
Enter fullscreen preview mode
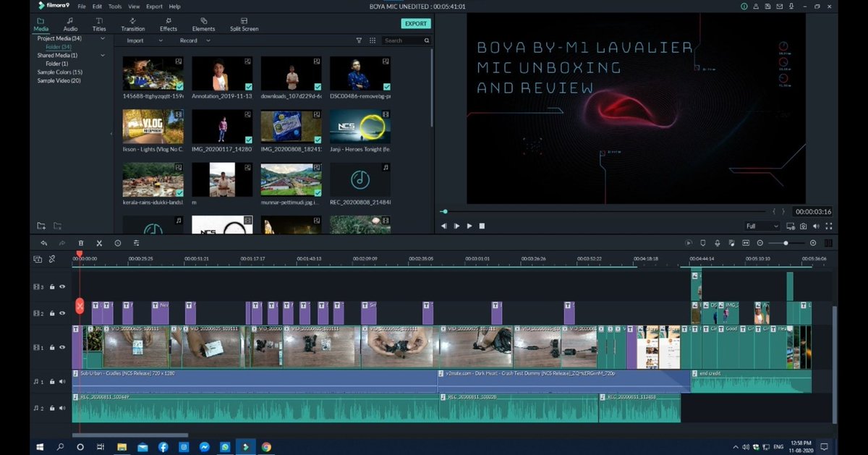(827, 226)
